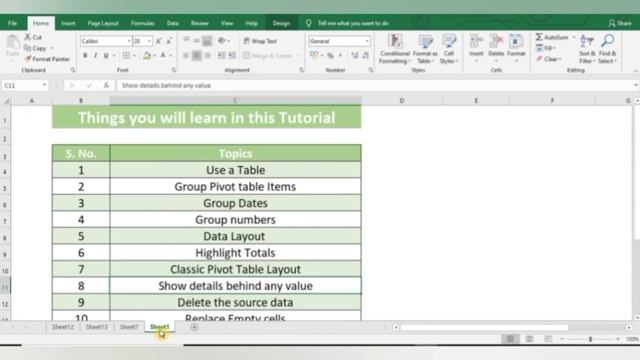Select Middle Align icon
The width and height of the screenshot is (640, 360).
(197, 40)
